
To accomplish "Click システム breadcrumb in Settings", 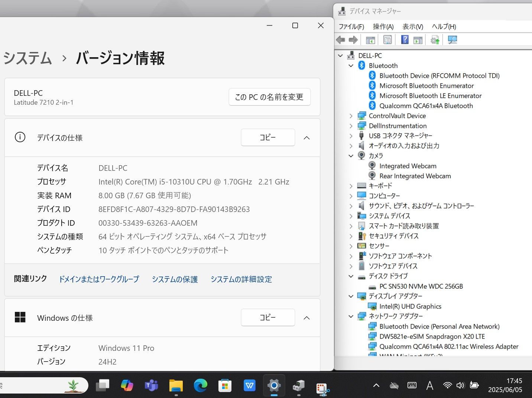I will coord(27,58).
